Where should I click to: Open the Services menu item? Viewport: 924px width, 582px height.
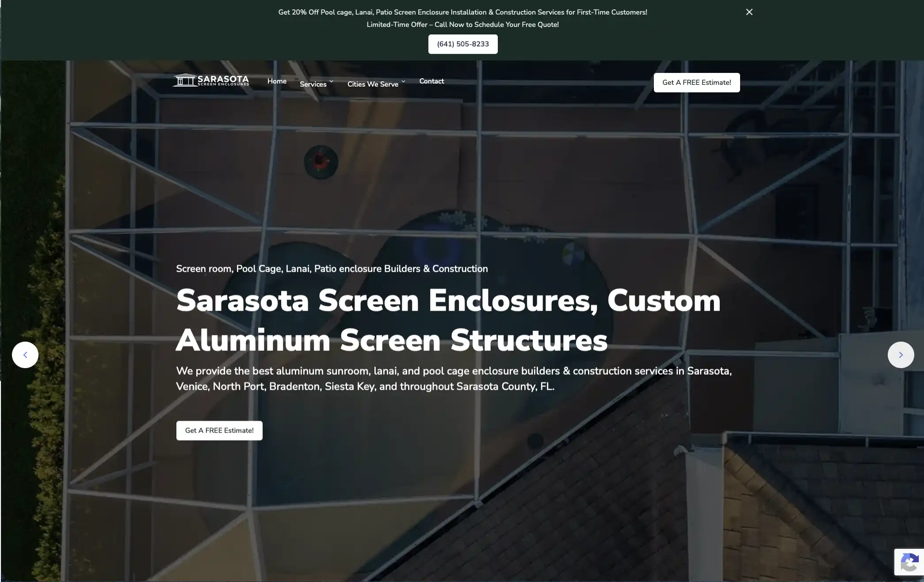tap(313, 84)
